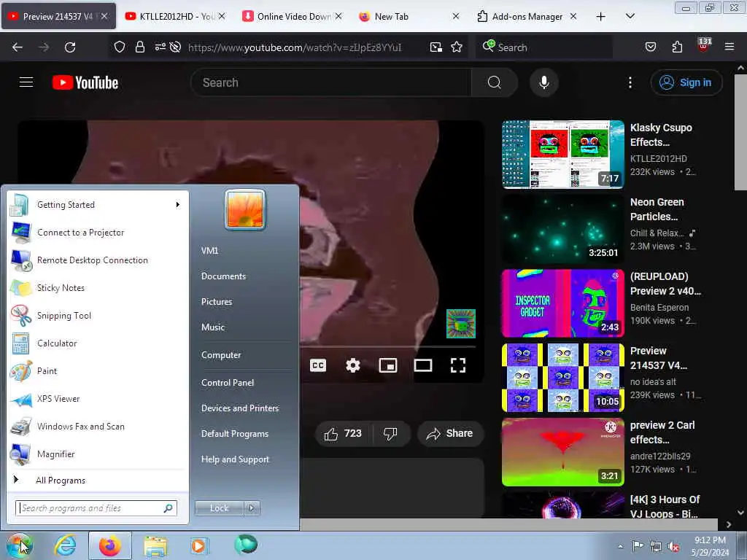Open Devices and Printers
Image resolution: width=747 pixels, height=560 pixels.
pyautogui.click(x=239, y=408)
